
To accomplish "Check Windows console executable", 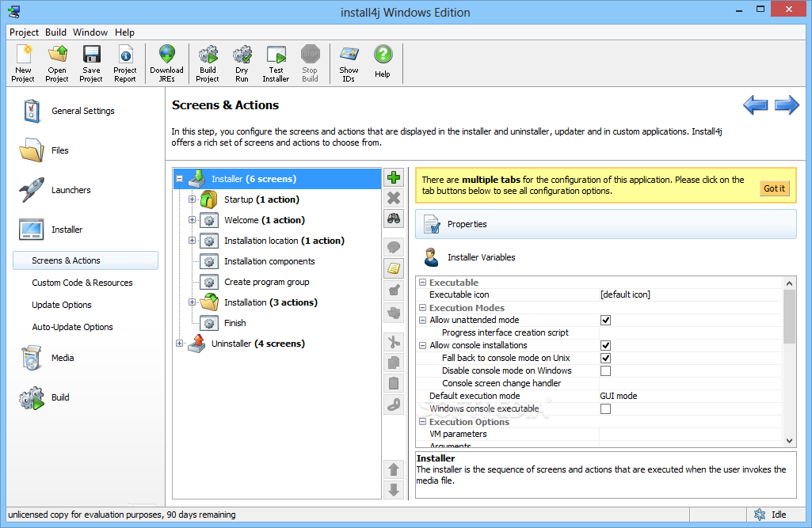I will point(605,409).
